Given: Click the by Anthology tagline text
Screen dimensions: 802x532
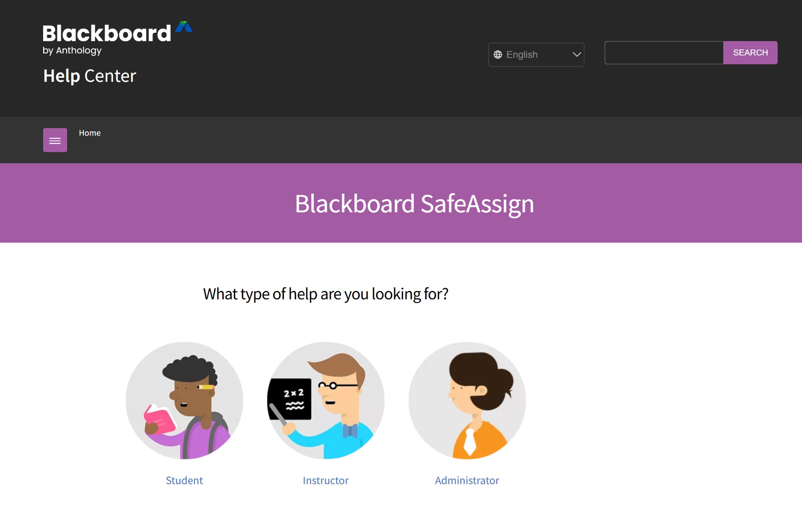Looking at the screenshot, I should (x=72, y=50).
